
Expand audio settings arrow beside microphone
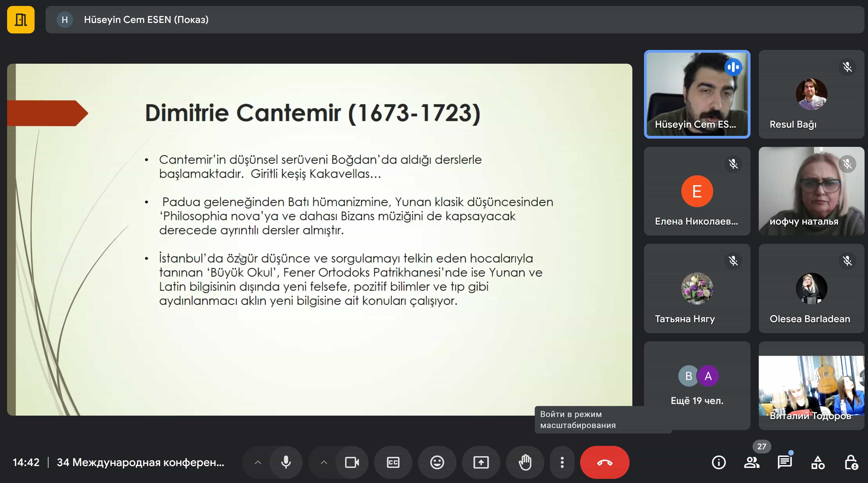[x=258, y=462]
